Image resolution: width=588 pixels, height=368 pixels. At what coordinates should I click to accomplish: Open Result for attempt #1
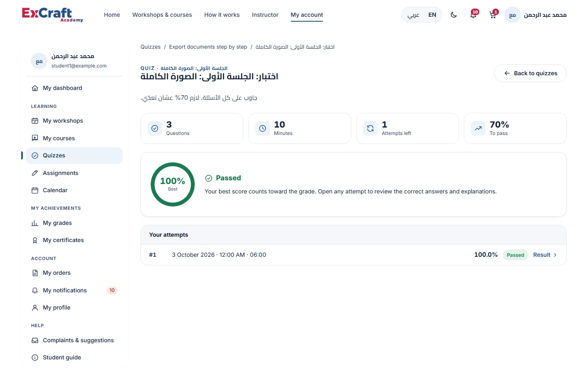(x=545, y=255)
